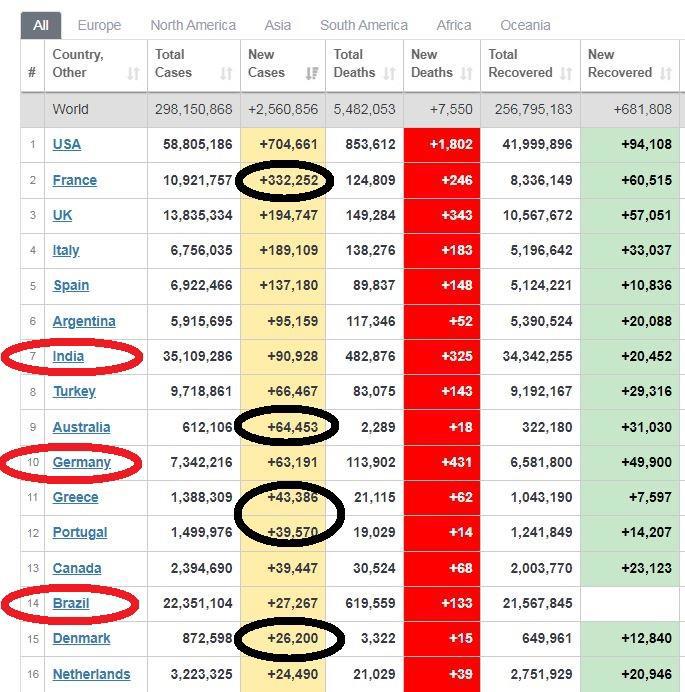Sort by Total Recovered arrows icon

(x=566, y=73)
